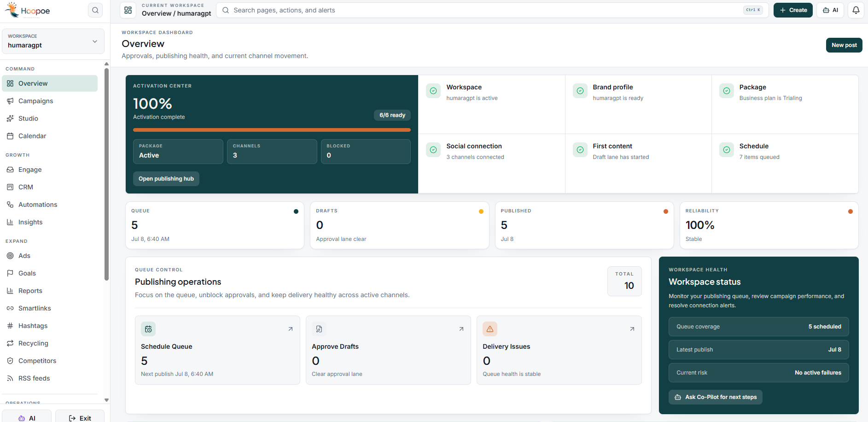The width and height of the screenshot is (868, 422).
Task: Click the Social connection check icon
Action: point(433,150)
